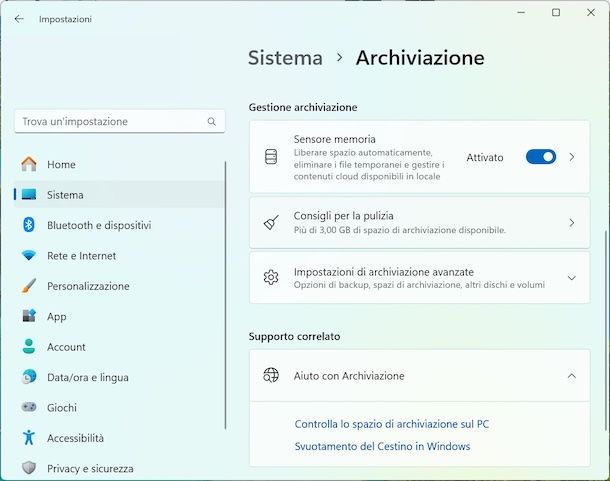Disable the Sensore memoria toggle

540,157
